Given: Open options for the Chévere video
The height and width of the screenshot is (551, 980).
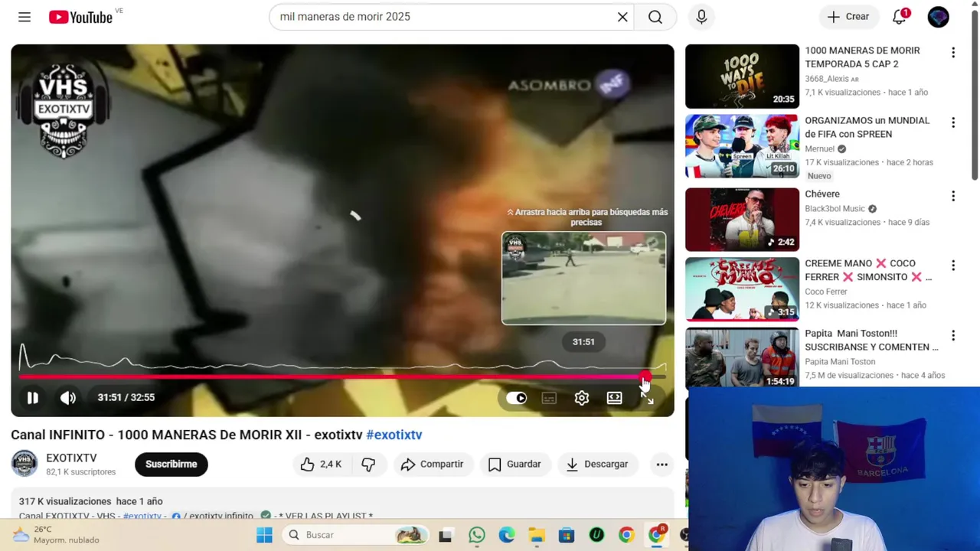Looking at the screenshot, I should point(953,196).
